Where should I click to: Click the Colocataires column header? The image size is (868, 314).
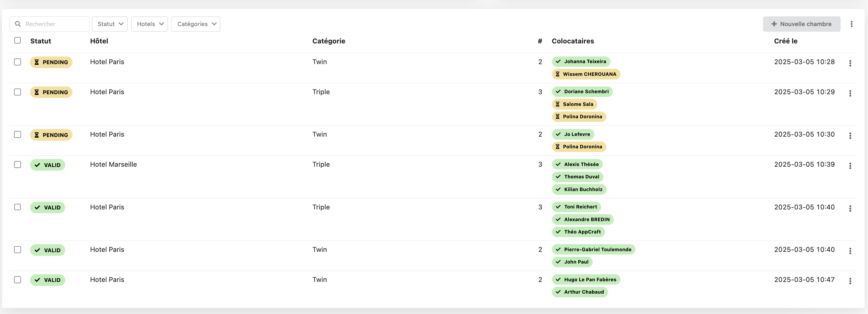(x=573, y=41)
